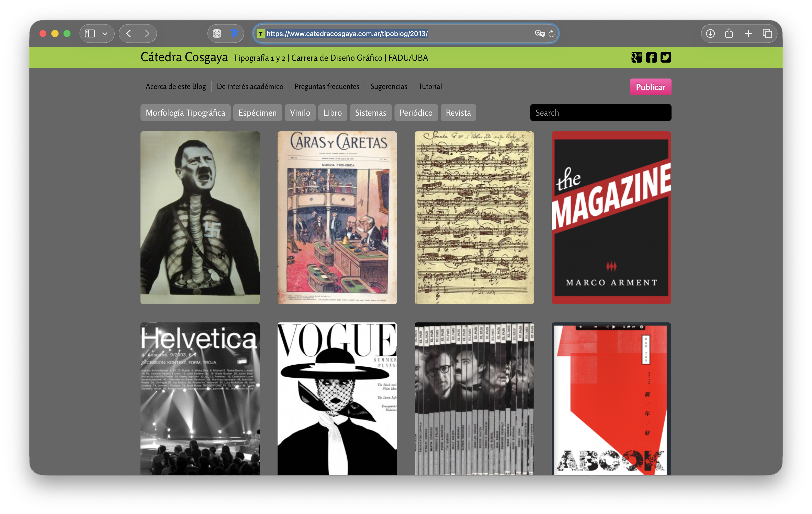
Task: Open Sugerencias page
Action: point(389,87)
